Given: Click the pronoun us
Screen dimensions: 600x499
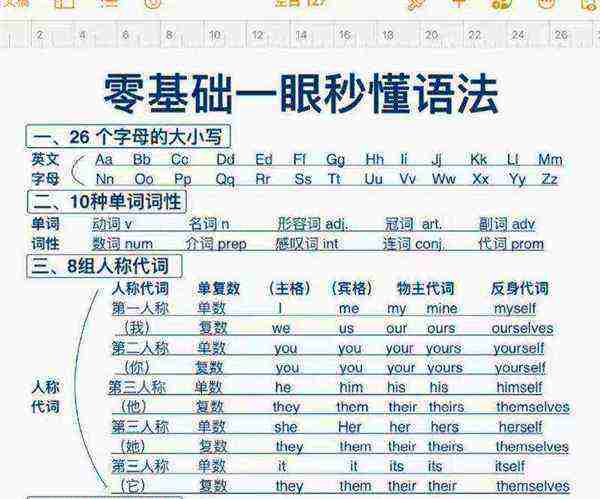Looking at the screenshot, I should (346, 329).
